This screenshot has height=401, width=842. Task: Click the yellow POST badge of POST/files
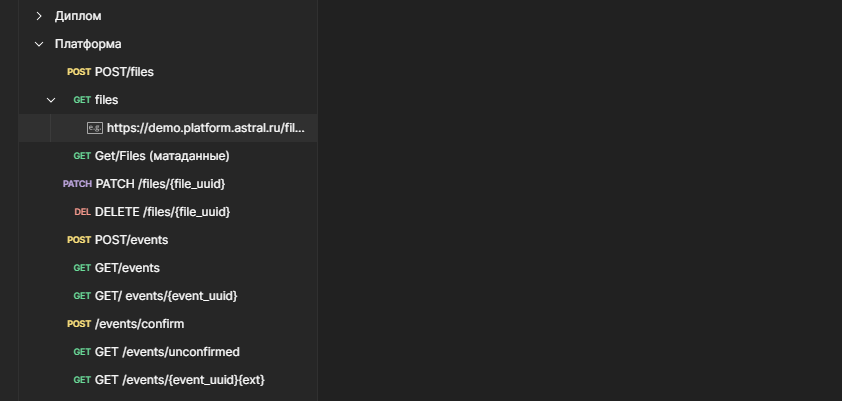79,72
